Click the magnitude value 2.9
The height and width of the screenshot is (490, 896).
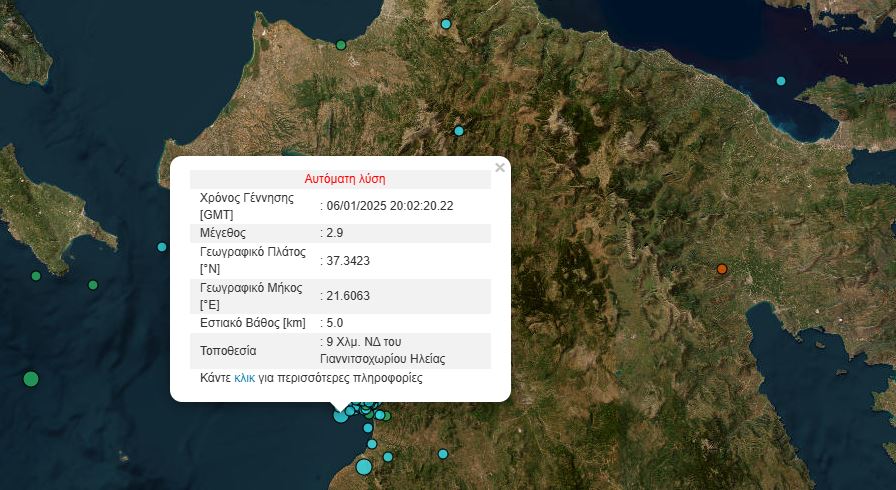point(335,233)
